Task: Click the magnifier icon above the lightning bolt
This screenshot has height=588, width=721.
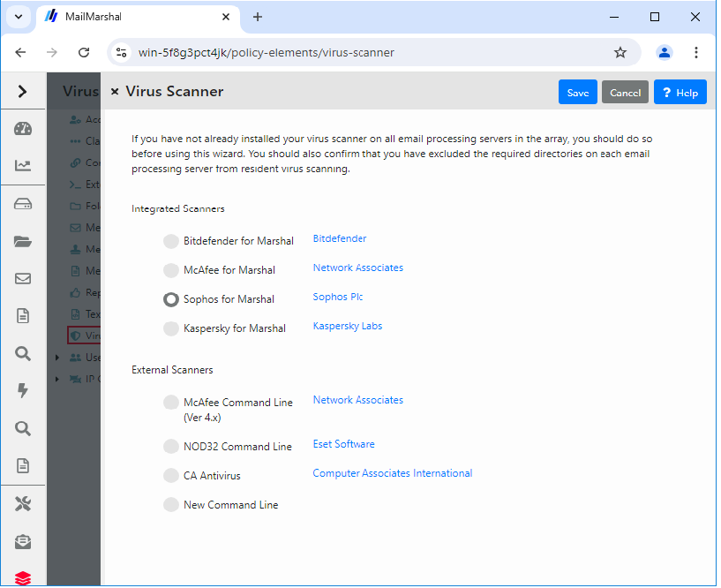Action: (x=23, y=354)
